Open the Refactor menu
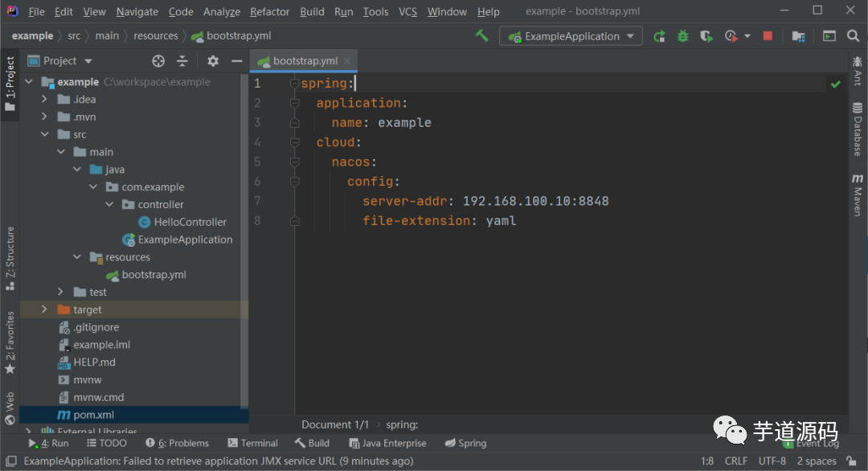This screenshot has height=471, width=868. coord(269,11)
